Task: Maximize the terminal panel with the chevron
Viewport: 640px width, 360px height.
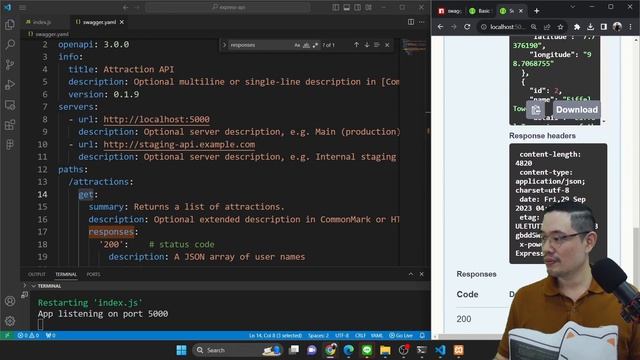Action: (411, 274)
